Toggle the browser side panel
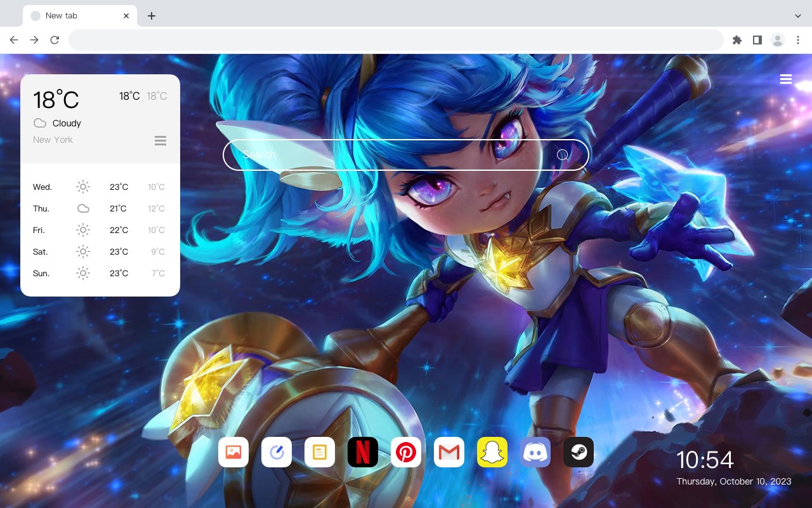This screenshot has width=812, height=508. pos(757,40)
